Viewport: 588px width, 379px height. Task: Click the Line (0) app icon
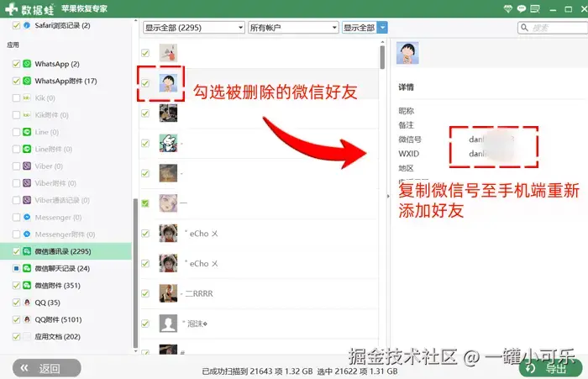[27, 132]
